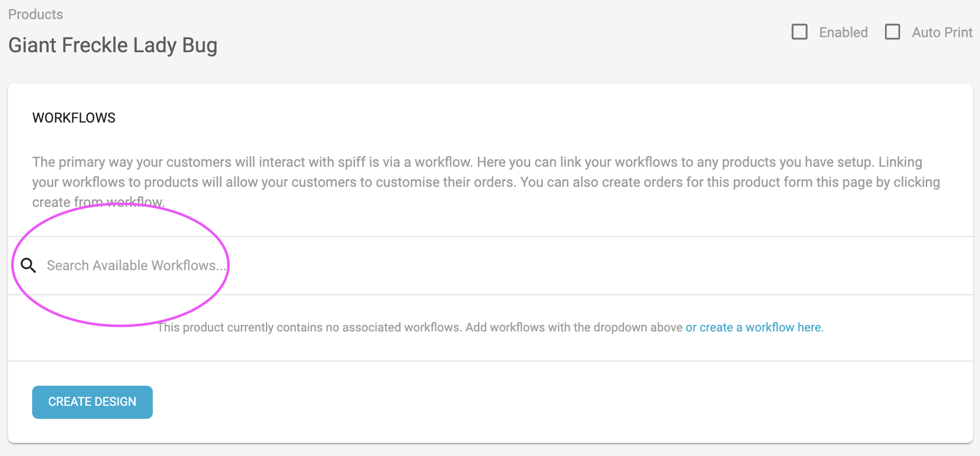Activate the search icon beside workflows field
980x456 pixels.
[x=28, y=265]
